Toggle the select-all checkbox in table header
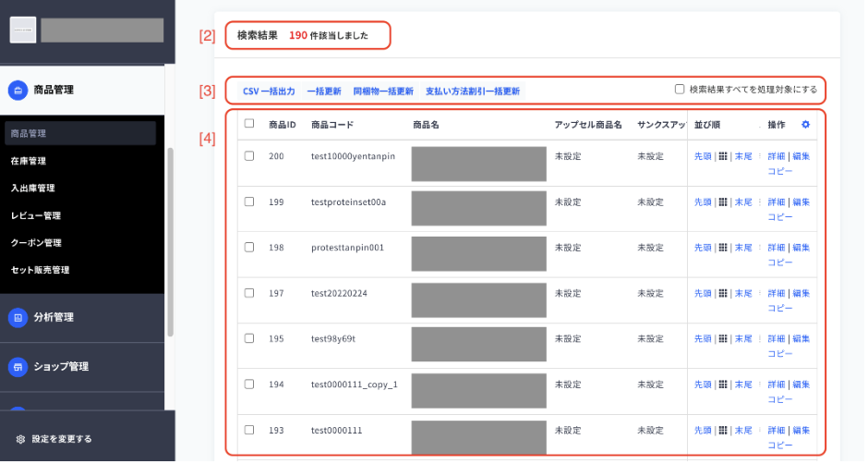 (250, 124)
